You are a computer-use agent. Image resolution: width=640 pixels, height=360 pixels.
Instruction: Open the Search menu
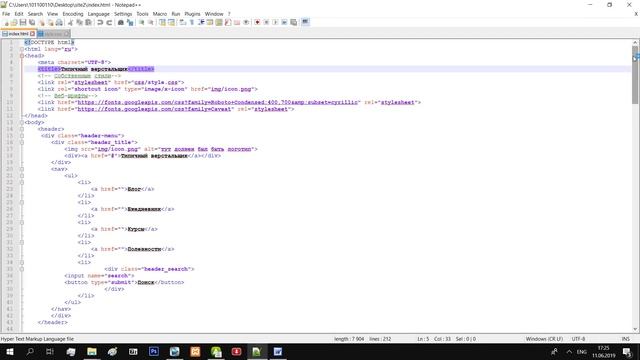[x=35, y=14]
